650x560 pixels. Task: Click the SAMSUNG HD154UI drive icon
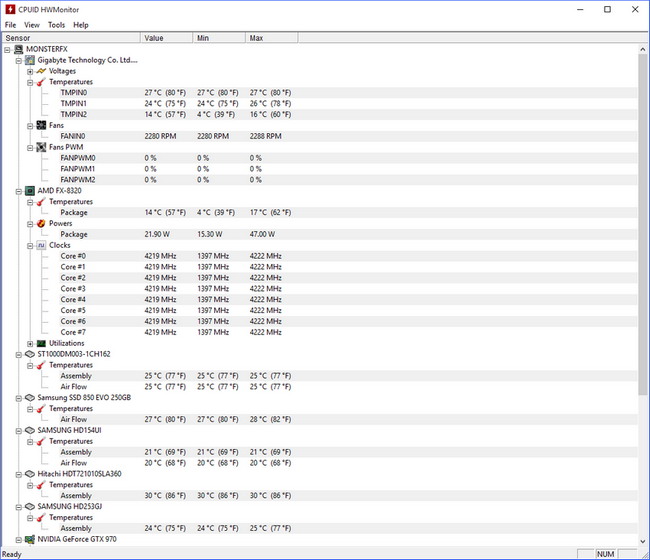[30, 430]
